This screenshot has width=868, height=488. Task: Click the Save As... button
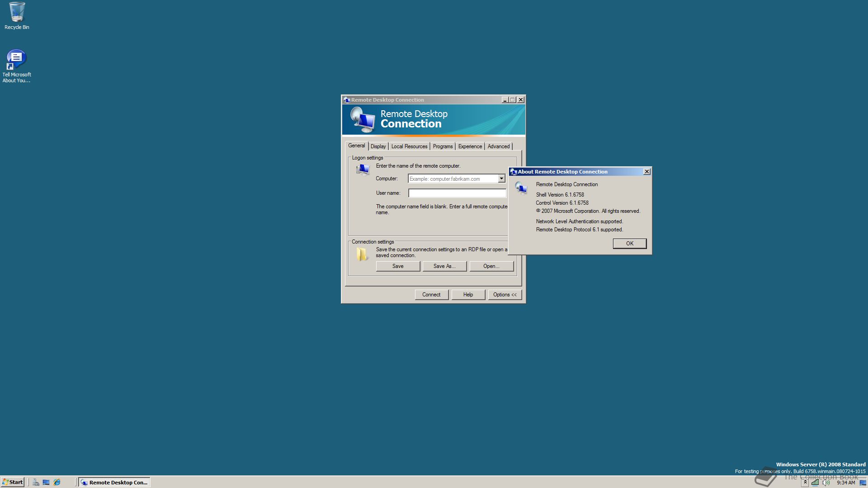point(444,266)
